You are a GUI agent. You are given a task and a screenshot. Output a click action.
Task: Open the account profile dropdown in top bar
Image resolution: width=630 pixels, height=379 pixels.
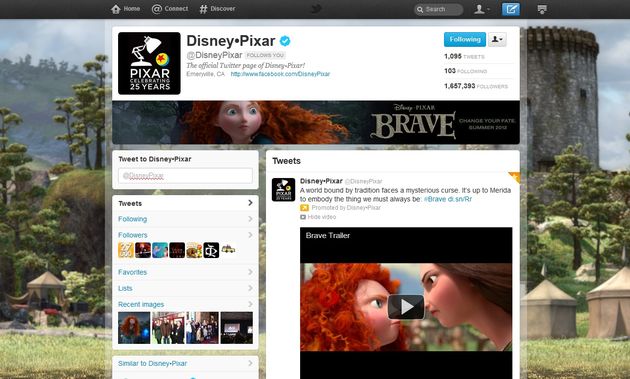pos(481,9)
